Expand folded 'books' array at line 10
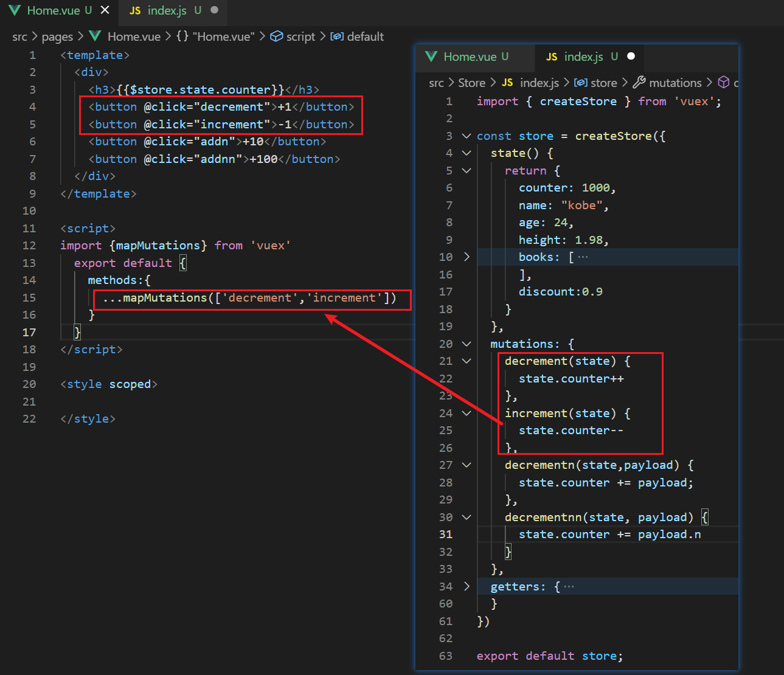This screenshot has height=675, width=784. click(467, 257)
